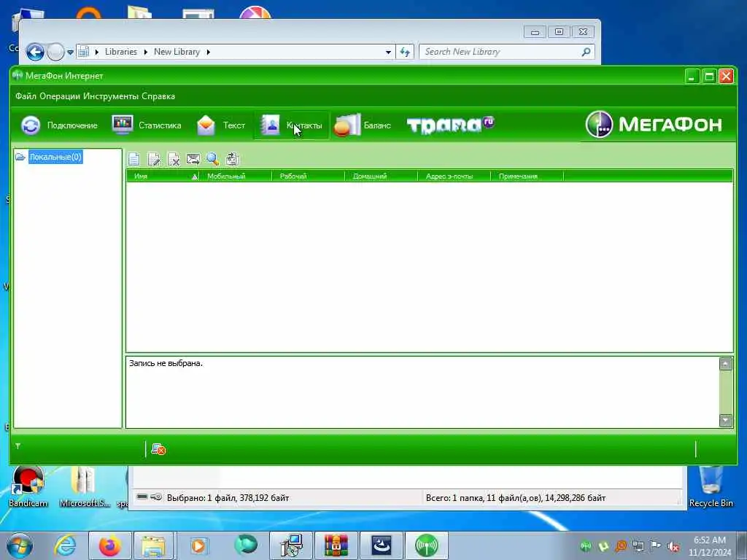The height and width of the screenshot is (560, 747).
Task: Open the Текст messages section
Action: click(x=221, y=125)
